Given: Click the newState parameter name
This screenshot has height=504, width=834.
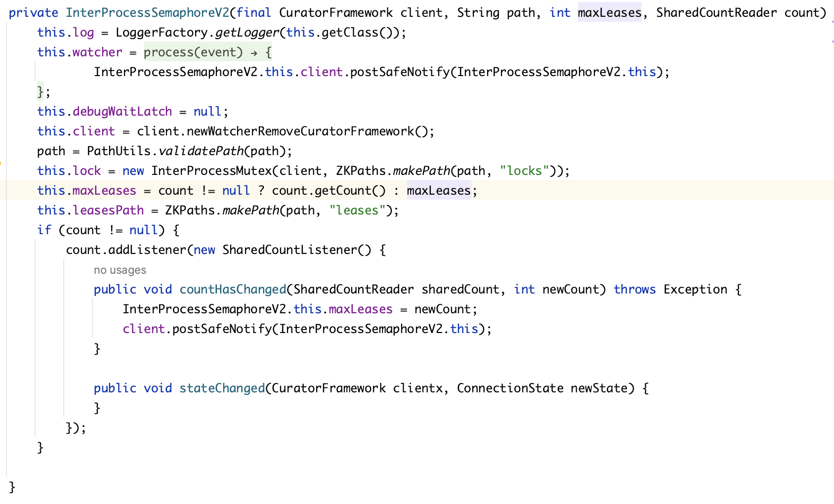Looking at the screenshot, I should tap(599, 388).
